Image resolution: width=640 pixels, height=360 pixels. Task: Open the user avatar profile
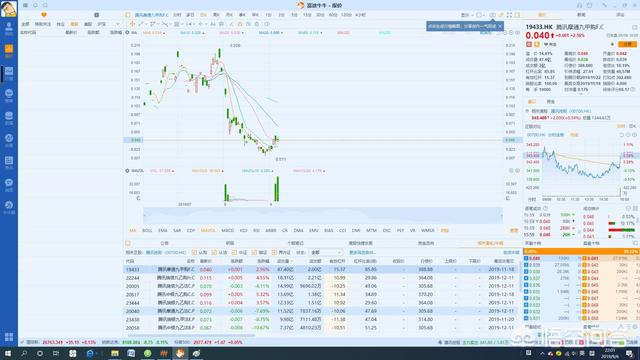coord(9,9)
